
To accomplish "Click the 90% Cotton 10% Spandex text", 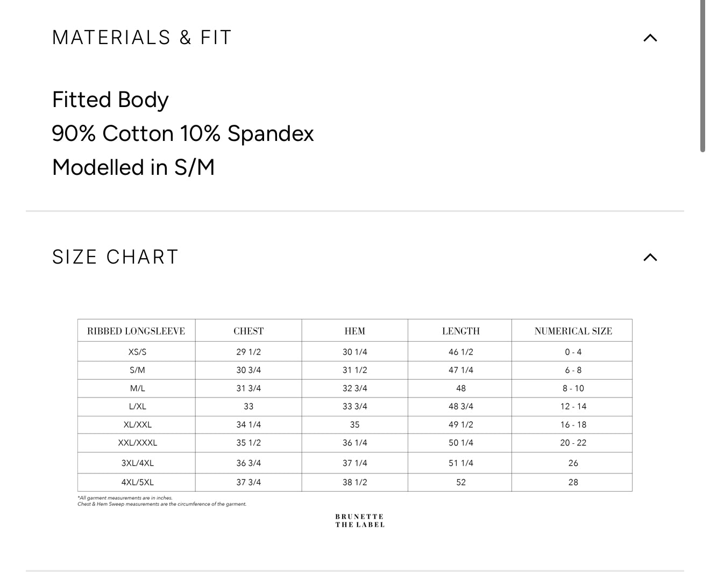I will 183,133.
